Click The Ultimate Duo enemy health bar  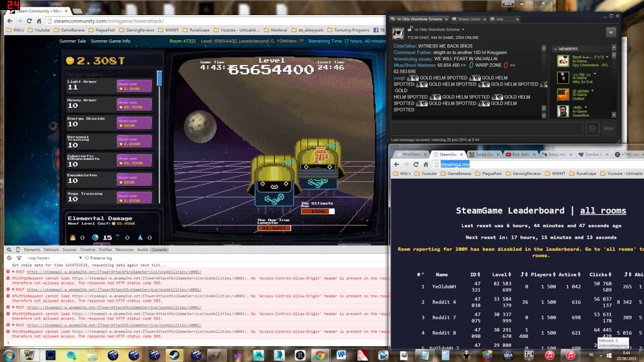tap(317, 211)
